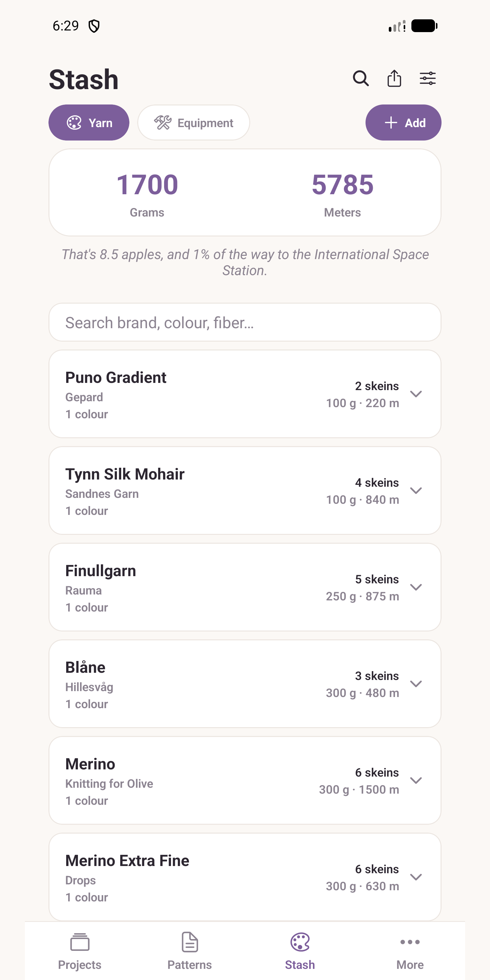The image size is (490, 980).
Task: Tap the 5785 Meters total
Action: tap(342, 195)
